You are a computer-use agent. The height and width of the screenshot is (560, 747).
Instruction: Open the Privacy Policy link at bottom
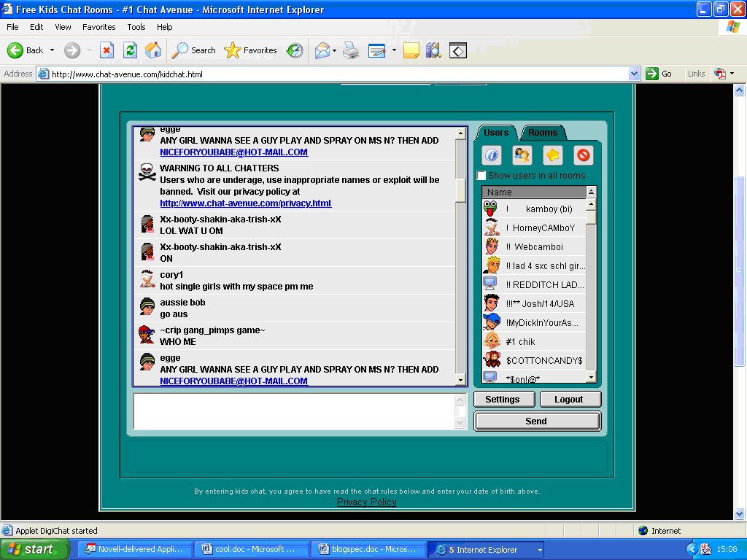(x=366, y=502)
